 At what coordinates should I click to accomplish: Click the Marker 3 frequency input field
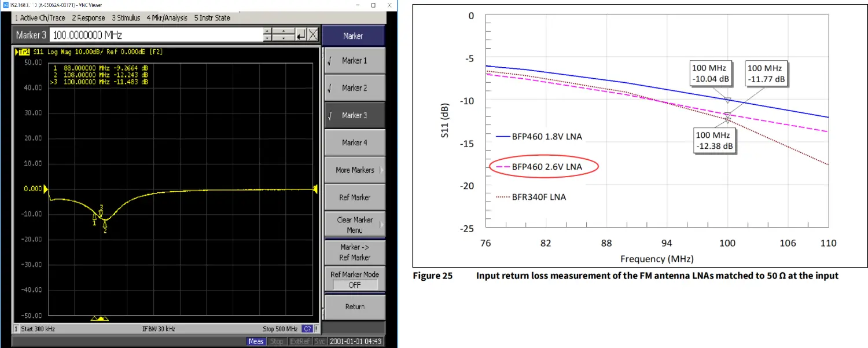point(156,35)
